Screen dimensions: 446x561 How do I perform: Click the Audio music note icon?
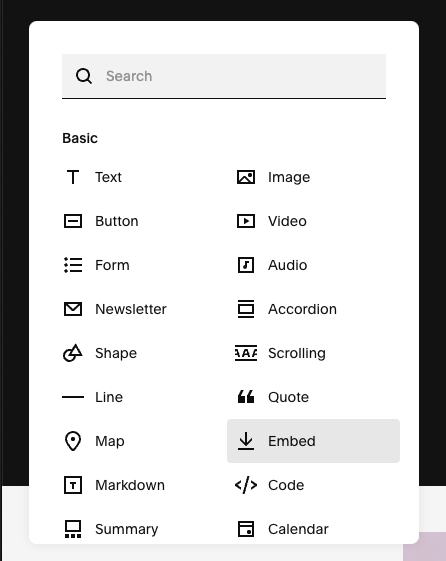coord(246,265)
